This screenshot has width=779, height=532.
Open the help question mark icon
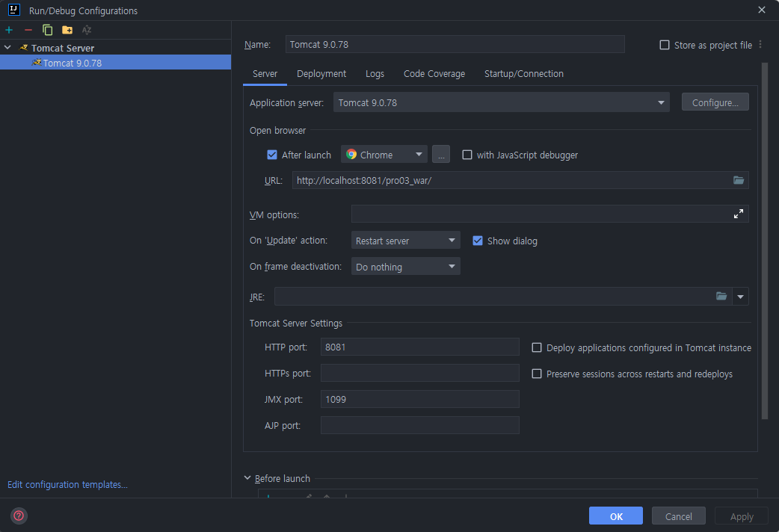pyautogui.click(x=19, y=516)
